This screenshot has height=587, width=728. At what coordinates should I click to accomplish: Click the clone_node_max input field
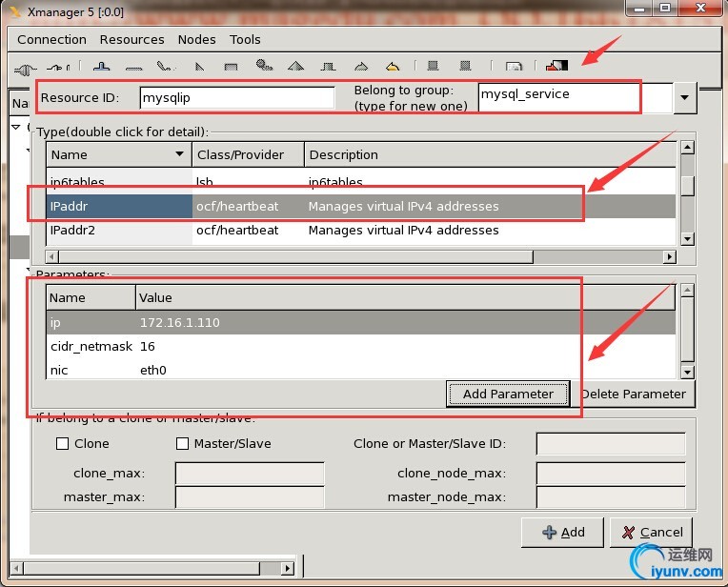[x=611, y=473]
